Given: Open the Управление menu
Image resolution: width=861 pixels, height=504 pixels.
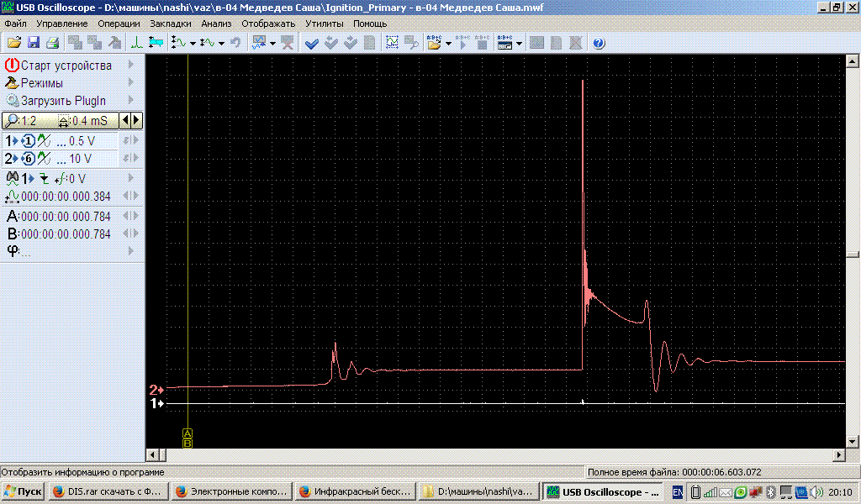Looking at the screenshot, I should click(x=62, y=24).
